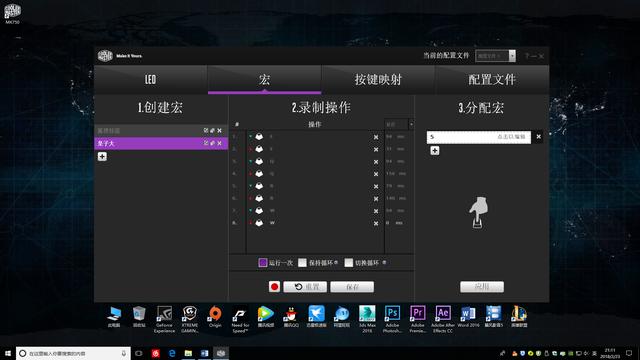Select key icon in action row 4
The image size is (640, 360).
(x=259, y=173)
